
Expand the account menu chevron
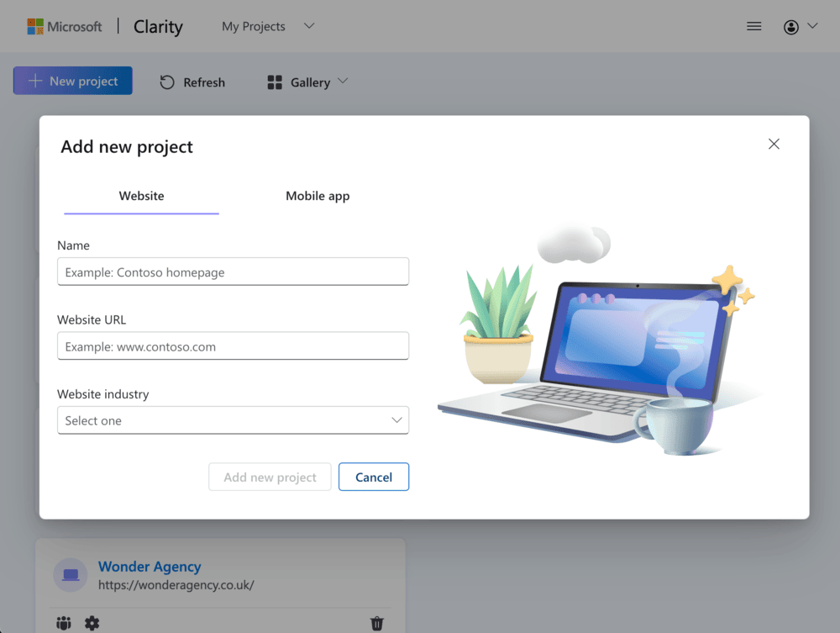[812, 26]
